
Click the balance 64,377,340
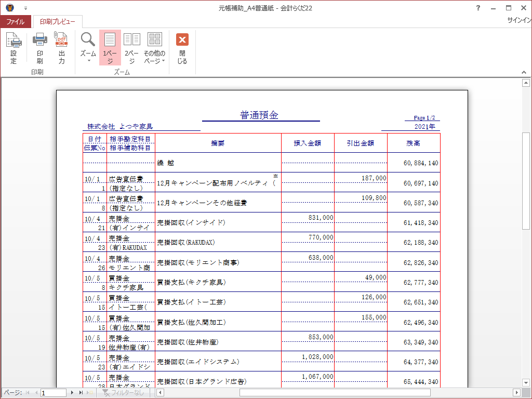click(421, 362)
